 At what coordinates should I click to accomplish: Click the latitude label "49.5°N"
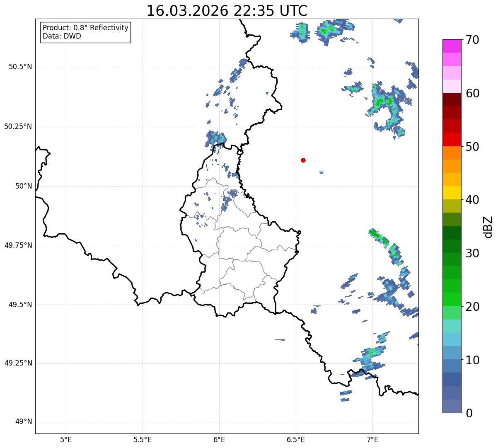click(x=20, y=305)
